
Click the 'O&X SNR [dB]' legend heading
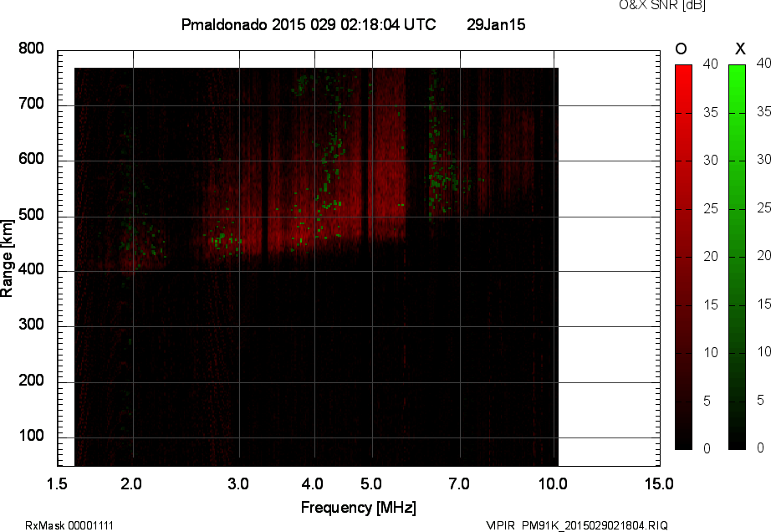(661, 5)
